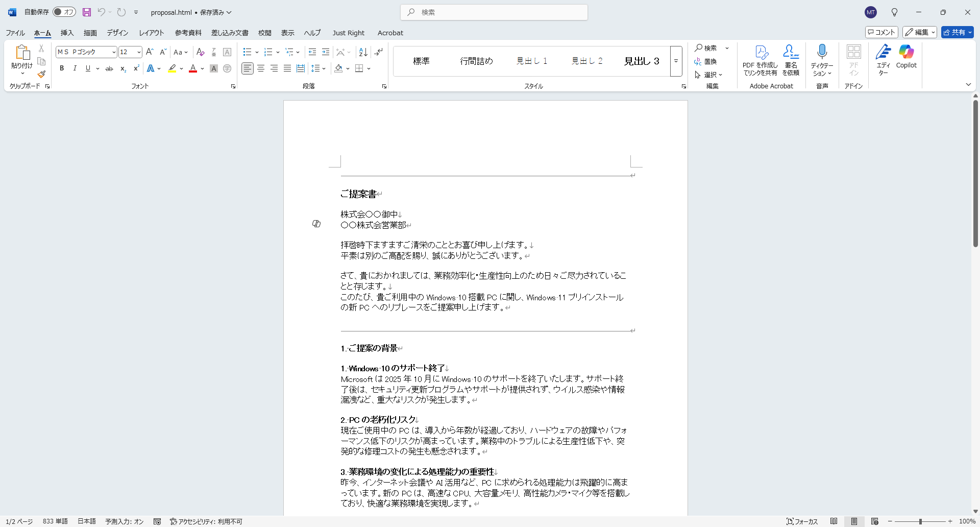Request signatures via 署名を依頼
The height and width of the screenshot is (527, 980).
point(790,60)
